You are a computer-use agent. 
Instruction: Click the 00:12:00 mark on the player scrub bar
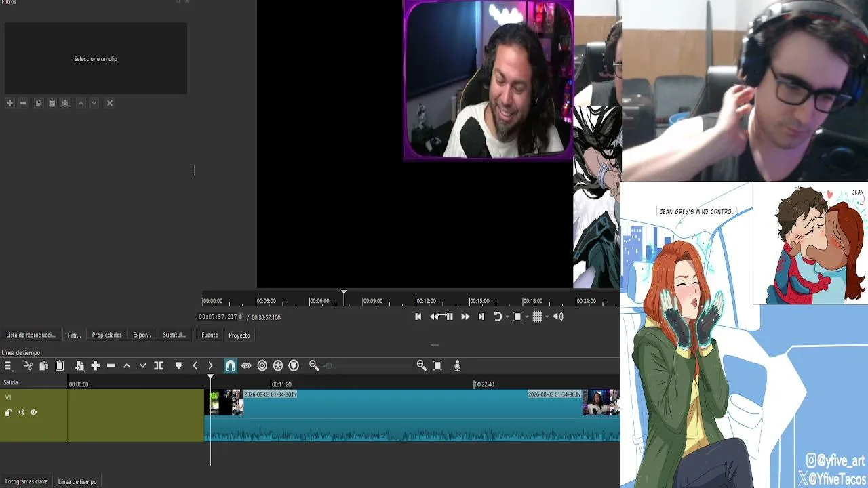tap(426, 301)
